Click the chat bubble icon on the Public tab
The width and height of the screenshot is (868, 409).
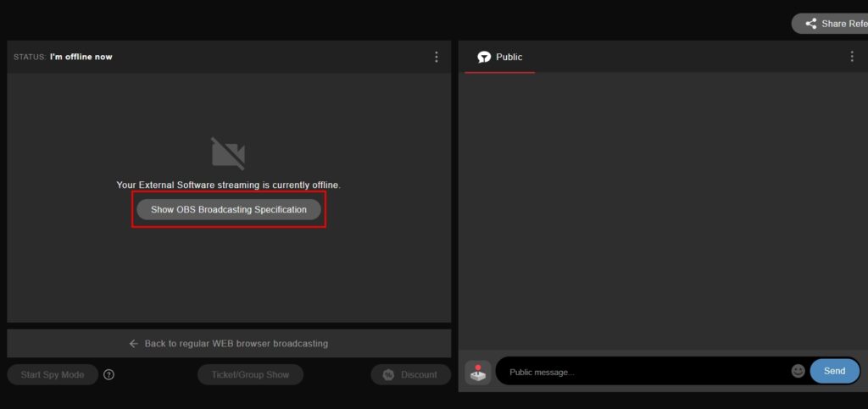click(x=484, y=57)
